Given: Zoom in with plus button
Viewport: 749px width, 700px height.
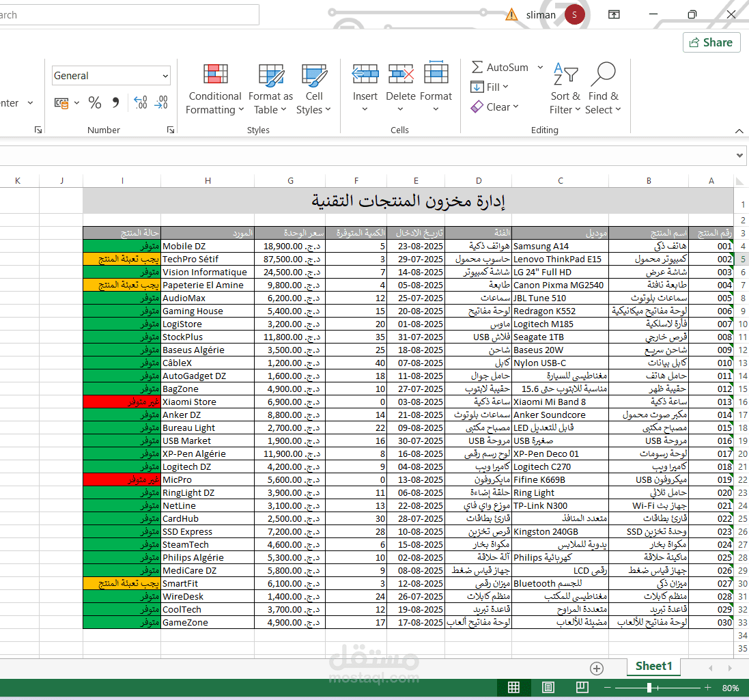Looking at the screenshot, I should (707, 688).
